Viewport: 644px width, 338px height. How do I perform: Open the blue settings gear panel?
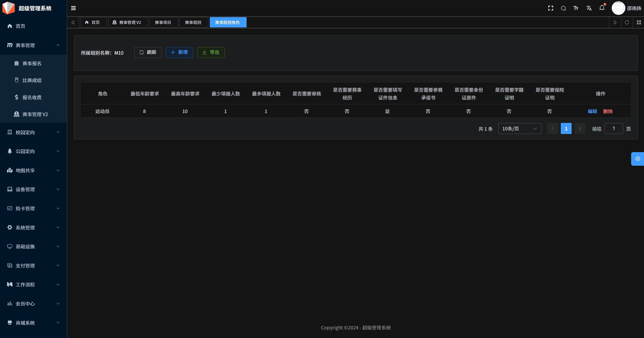[638, 159]
